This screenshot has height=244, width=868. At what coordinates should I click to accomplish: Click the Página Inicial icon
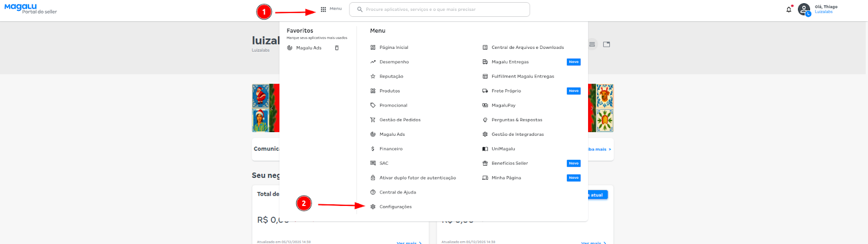pos(373,47)
